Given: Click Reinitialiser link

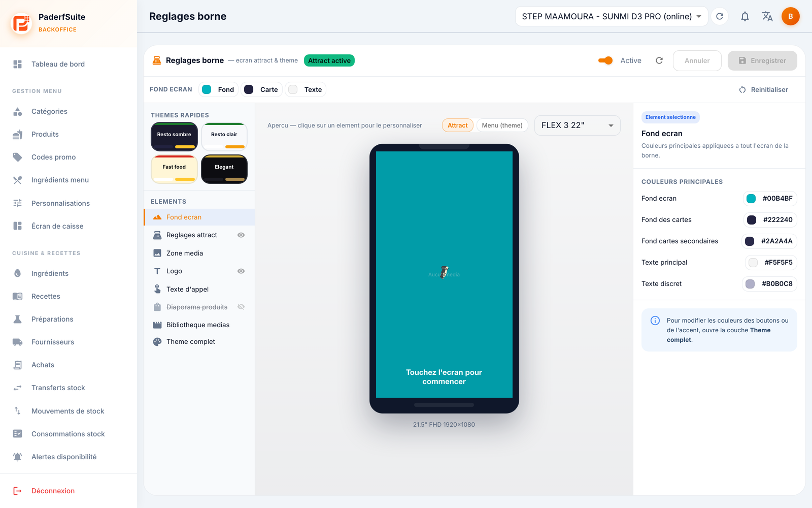Looking at the screenshot, I should tap(763, 89).
